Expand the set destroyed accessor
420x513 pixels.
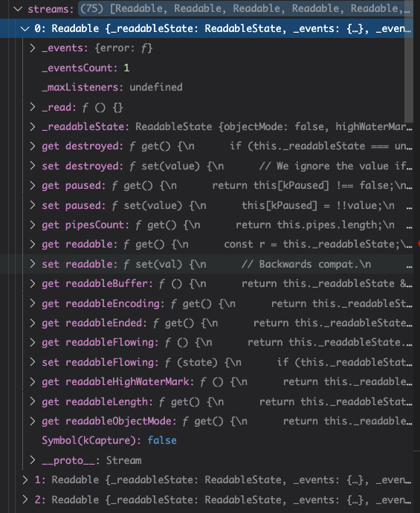[x=33, y=166]
